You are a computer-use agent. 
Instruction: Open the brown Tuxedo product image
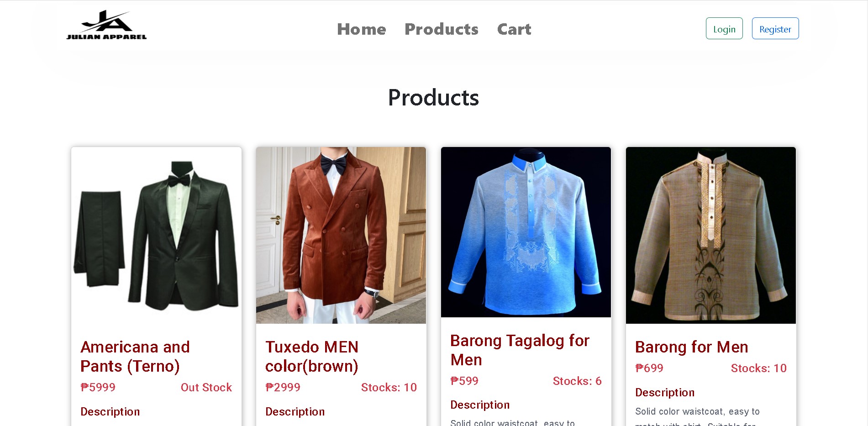pos(341,235)
